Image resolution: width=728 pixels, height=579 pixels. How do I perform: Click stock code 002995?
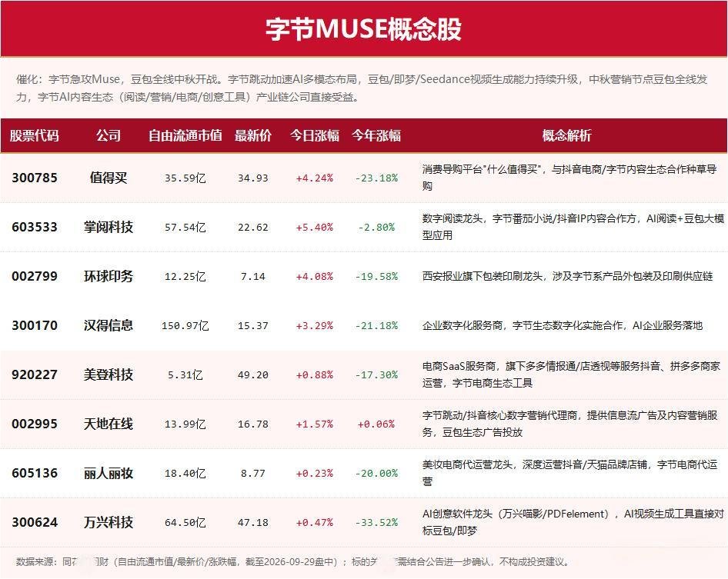[x=35, y=424]
